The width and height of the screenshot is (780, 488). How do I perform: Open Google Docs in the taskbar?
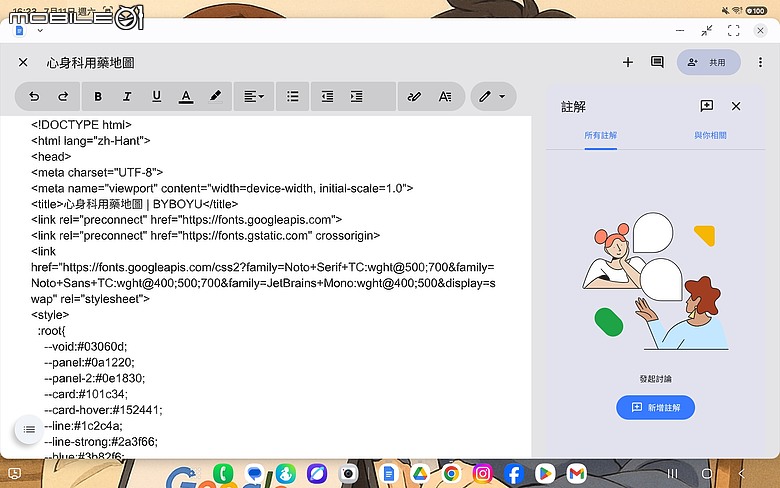[x=389, y=474]
